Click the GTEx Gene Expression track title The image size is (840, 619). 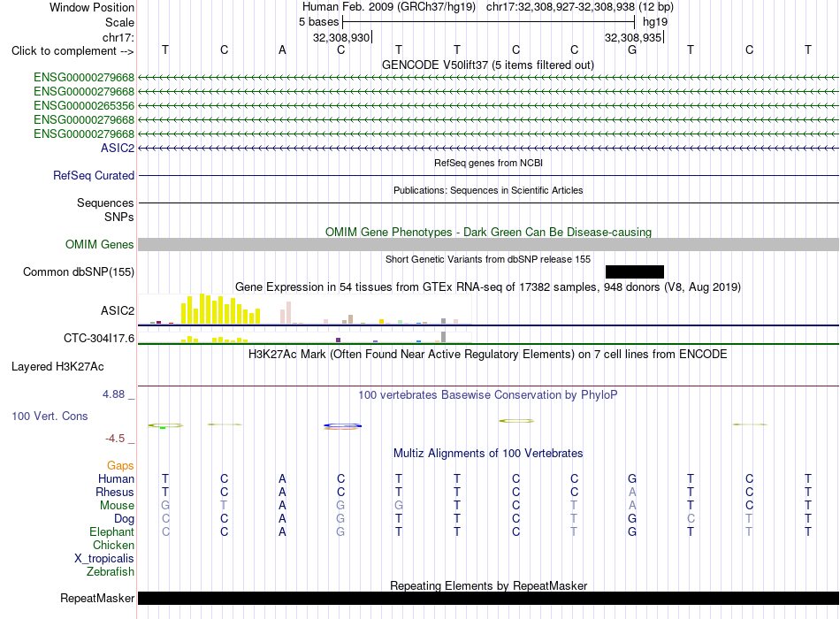coord(488,287)
